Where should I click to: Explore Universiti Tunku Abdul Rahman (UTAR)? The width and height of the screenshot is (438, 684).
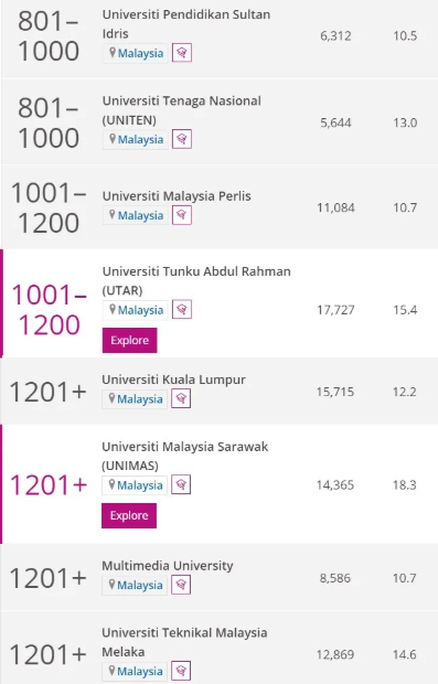coord(130,340)
